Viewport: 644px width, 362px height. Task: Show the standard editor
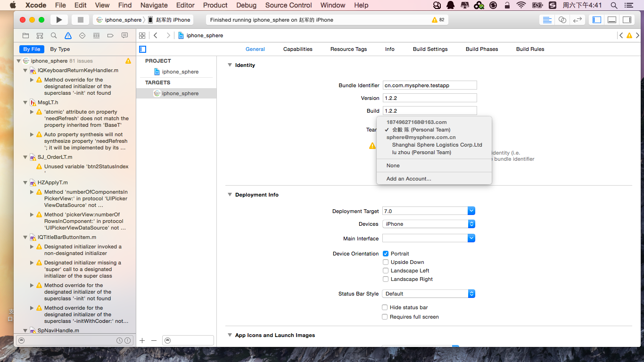pyautogui.click(x=547, y=20)
